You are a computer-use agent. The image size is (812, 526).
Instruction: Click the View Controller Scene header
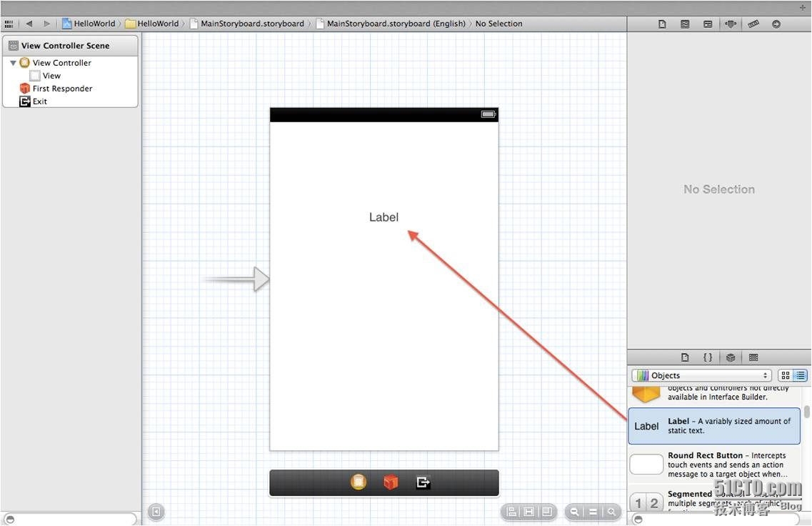coord(71,46)
